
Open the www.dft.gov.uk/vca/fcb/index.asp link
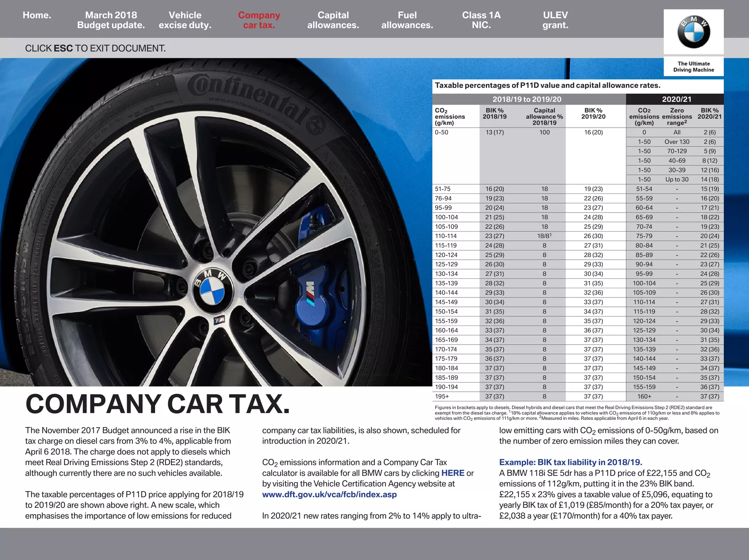coord(330,495)
